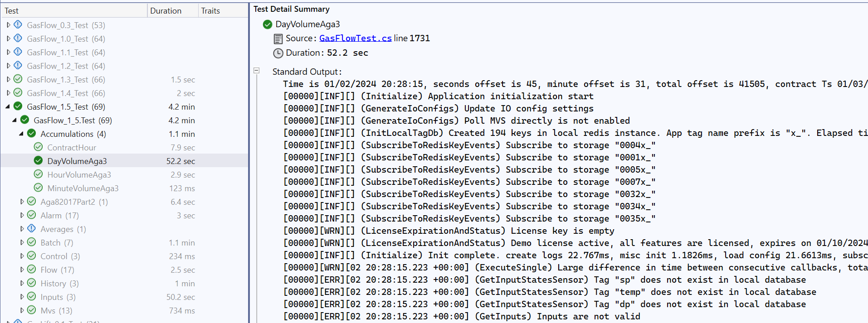Expand the Batch test group
The width and height of the screenshot is (868, 323).
(22, 242)
